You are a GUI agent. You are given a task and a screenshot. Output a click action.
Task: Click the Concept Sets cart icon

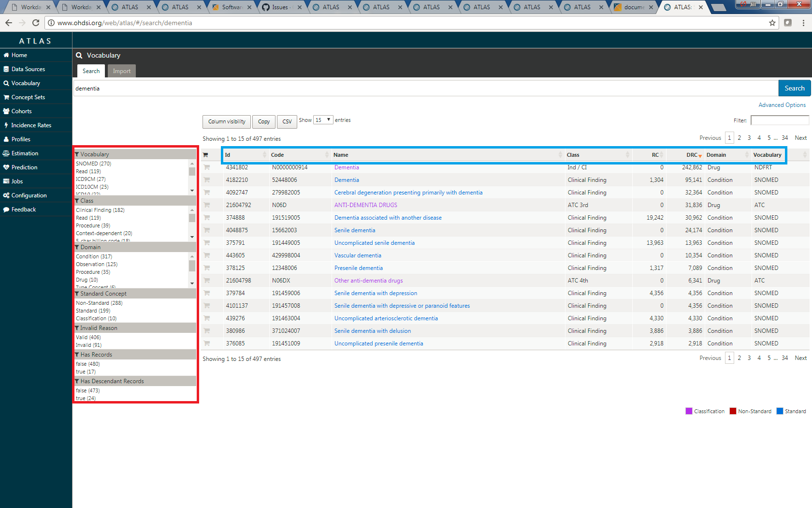(x=6, y=97)
